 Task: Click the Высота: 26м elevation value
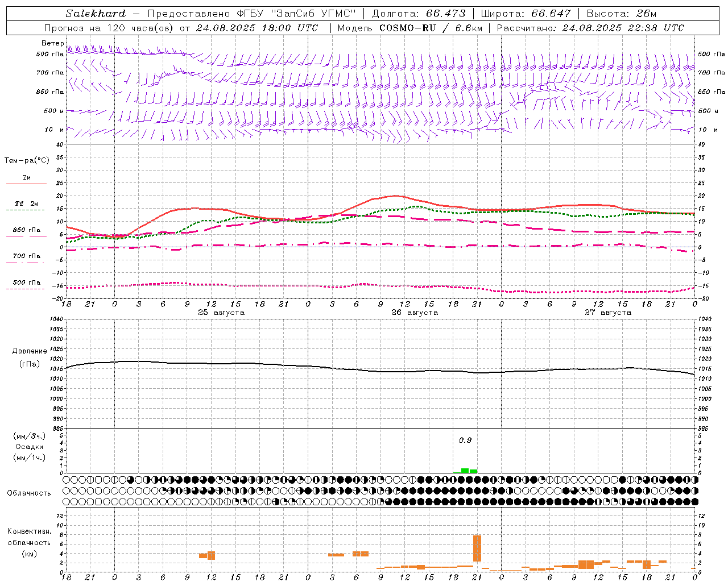[x=622, y=14]
